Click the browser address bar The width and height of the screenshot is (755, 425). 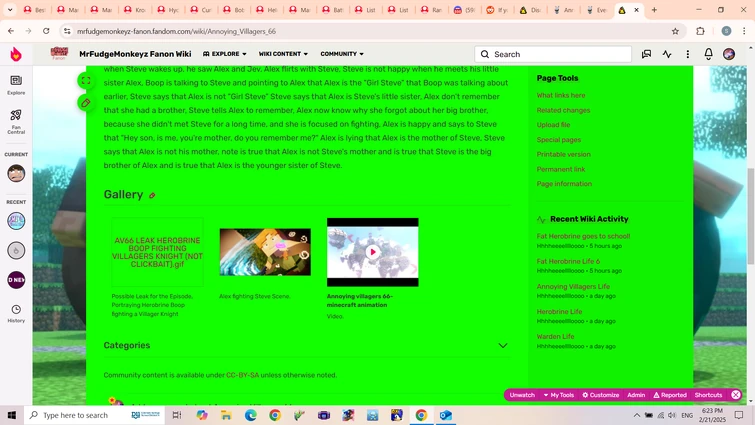(x=366, y=31)
